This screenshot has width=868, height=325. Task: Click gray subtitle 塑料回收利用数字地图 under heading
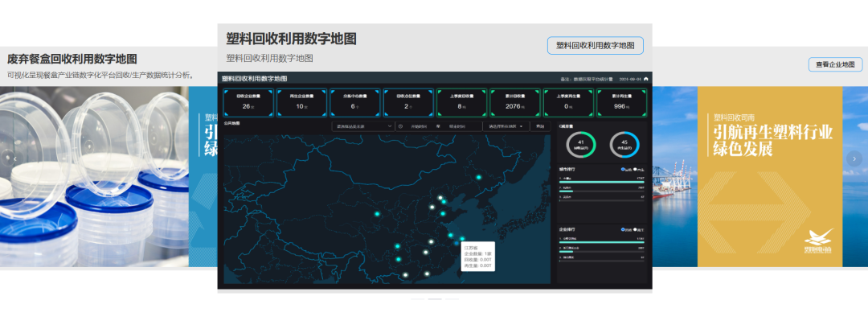click(x=269, y=58)
